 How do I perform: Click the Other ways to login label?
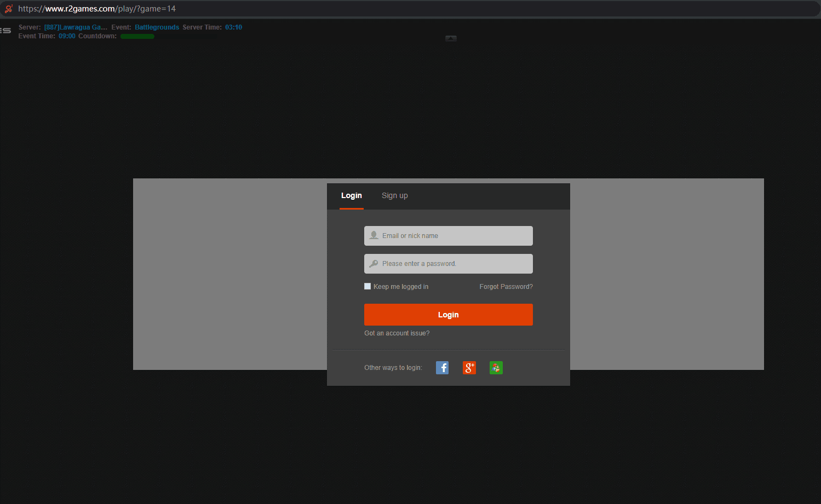(393, 368)
